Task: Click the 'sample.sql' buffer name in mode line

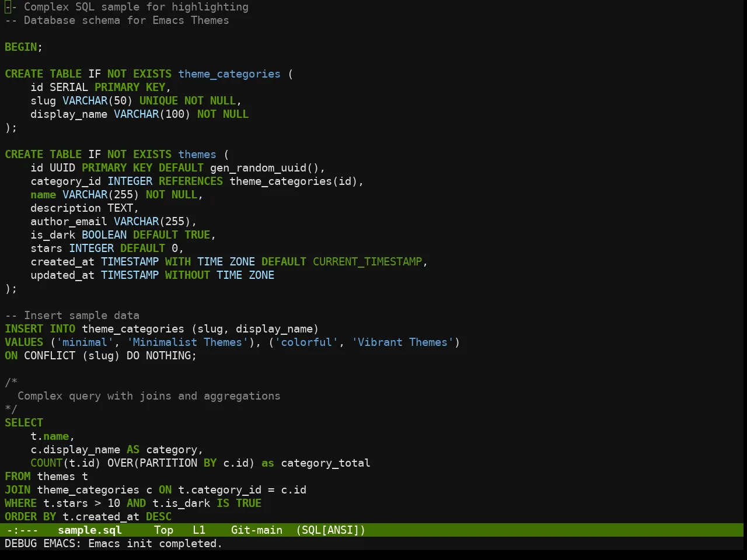Action: (x=90, y=530)
